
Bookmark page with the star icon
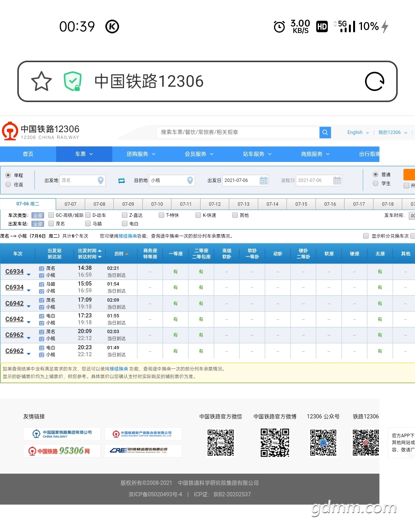click(41, 81)
